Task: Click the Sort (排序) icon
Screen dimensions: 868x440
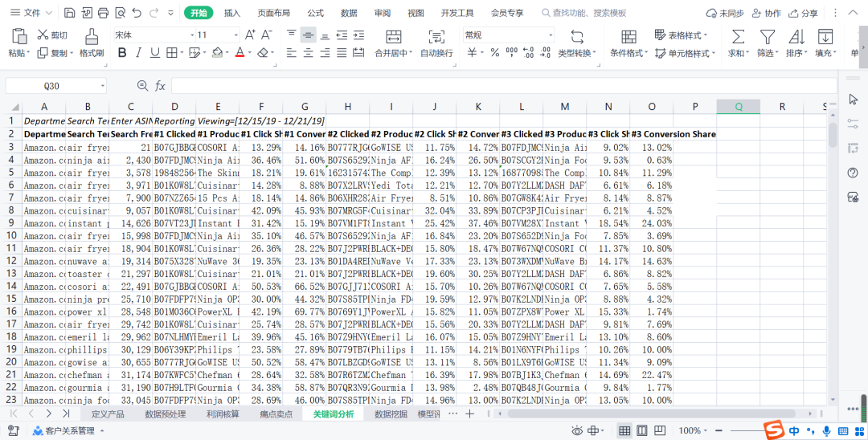Action: pyautogui.click(x=796, y=43)
